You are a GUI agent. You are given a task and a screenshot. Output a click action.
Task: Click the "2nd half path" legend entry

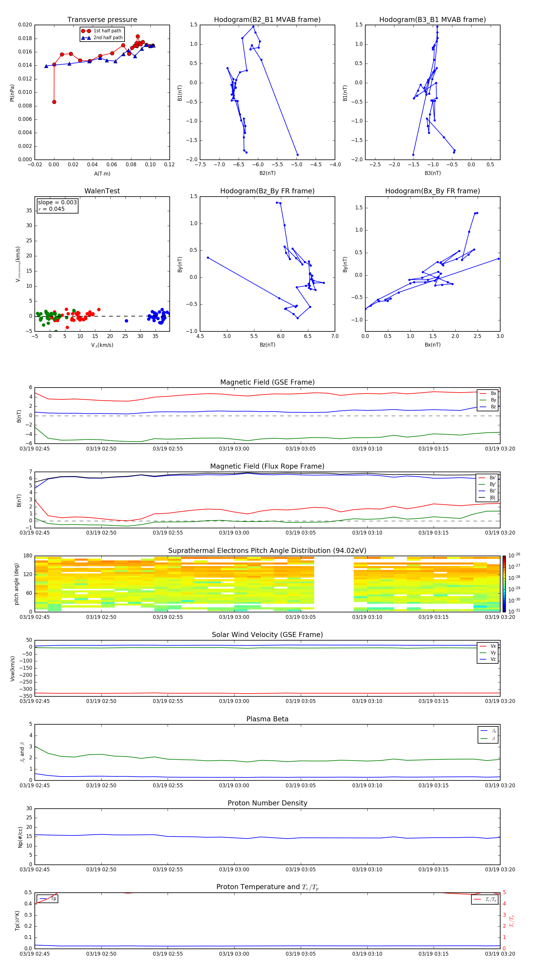tap(103, 38)
